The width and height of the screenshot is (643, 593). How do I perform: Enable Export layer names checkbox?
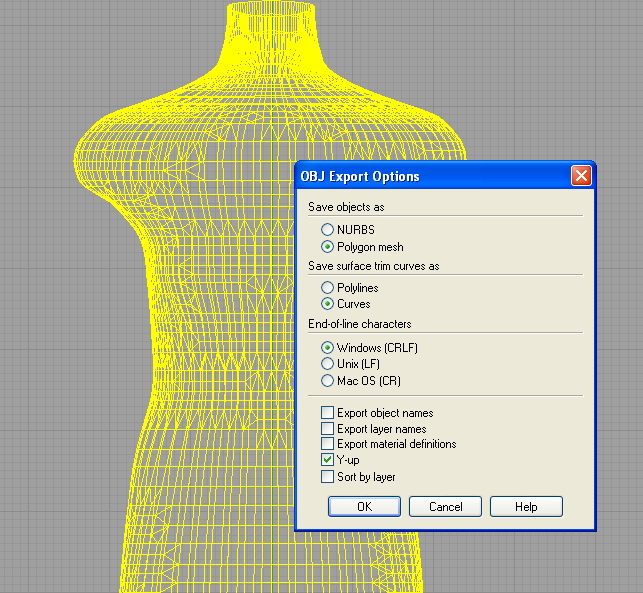pos(327,429)
